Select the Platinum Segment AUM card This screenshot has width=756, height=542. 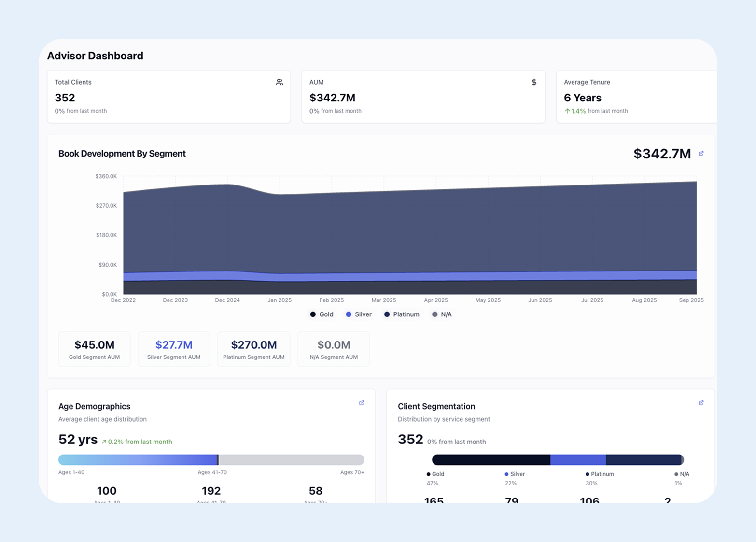coord(253,349)
